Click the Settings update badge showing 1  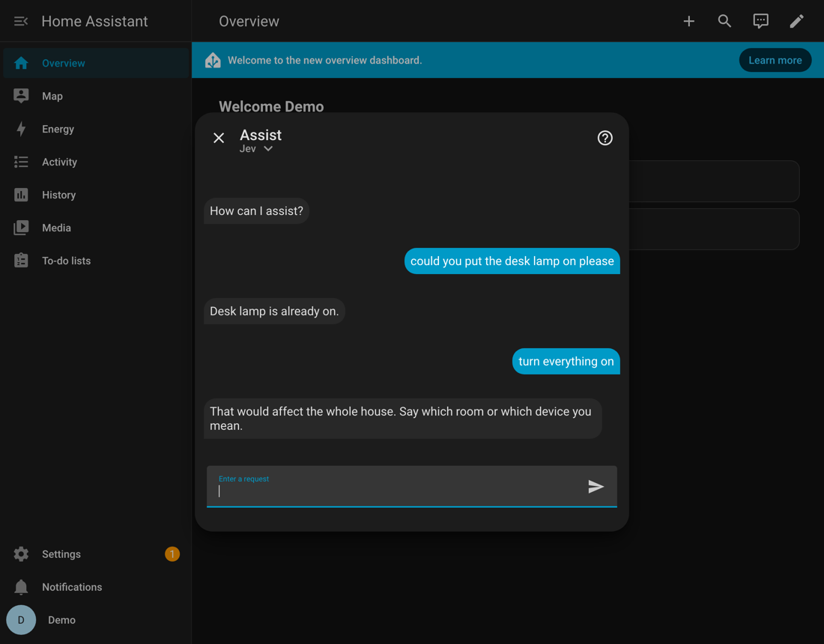pos(172,554)
